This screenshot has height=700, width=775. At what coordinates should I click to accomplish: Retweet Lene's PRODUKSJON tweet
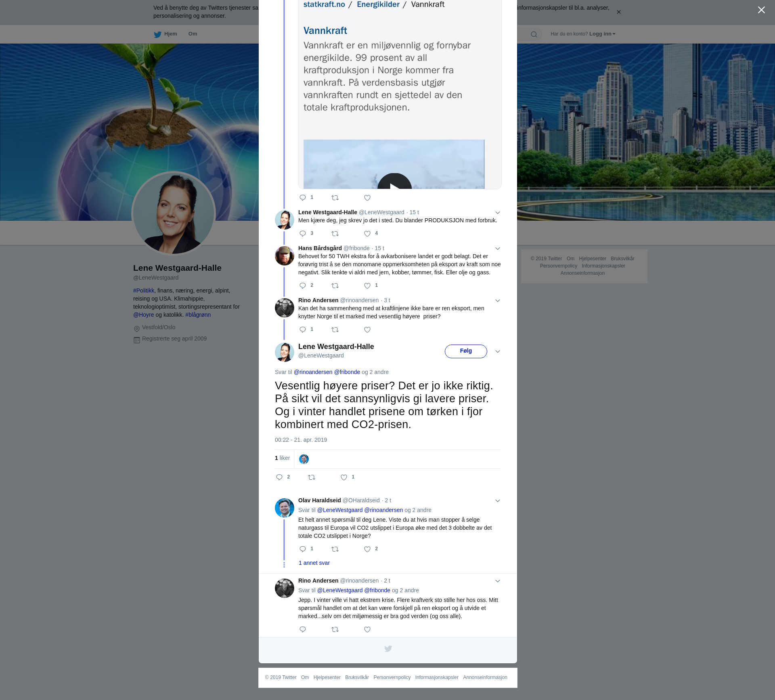pyautogui.click(x=335, y=234)
